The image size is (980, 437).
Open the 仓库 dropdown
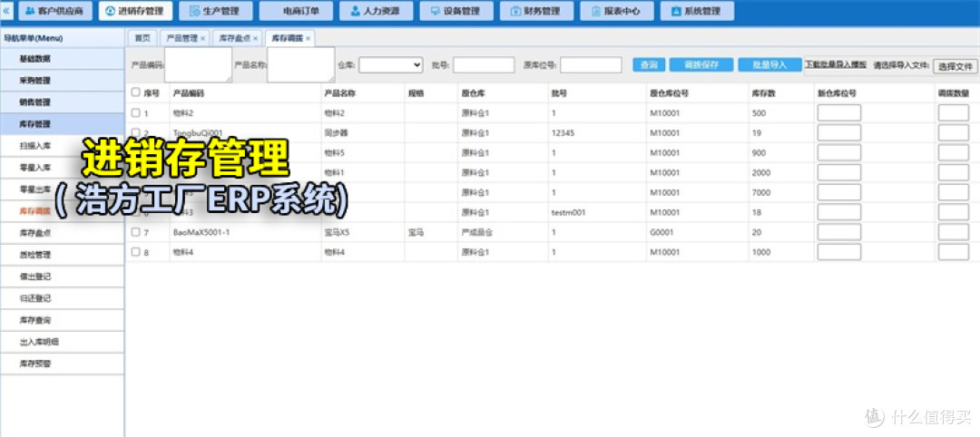point(390,64)
